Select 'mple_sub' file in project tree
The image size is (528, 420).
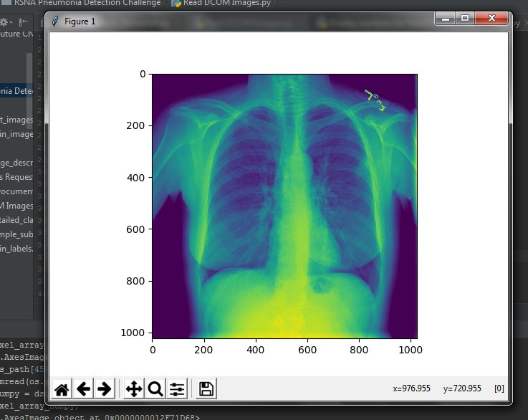(16, 234)
